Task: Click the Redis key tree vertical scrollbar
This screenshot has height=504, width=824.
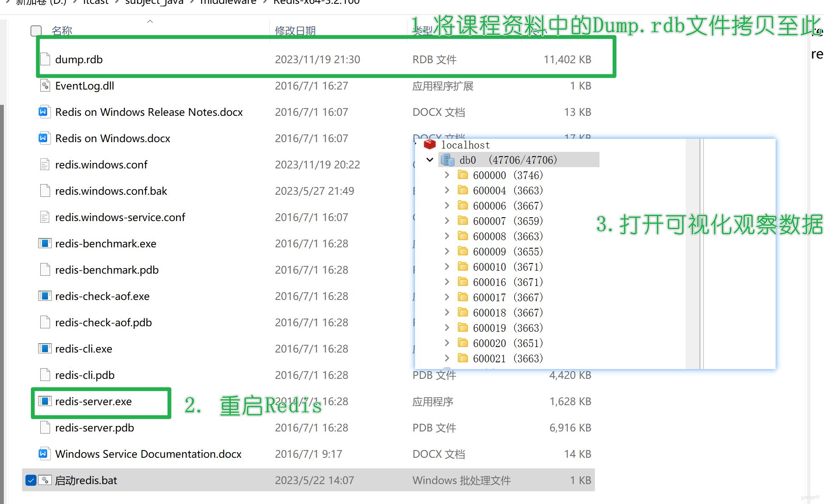Action: (693, 254)
